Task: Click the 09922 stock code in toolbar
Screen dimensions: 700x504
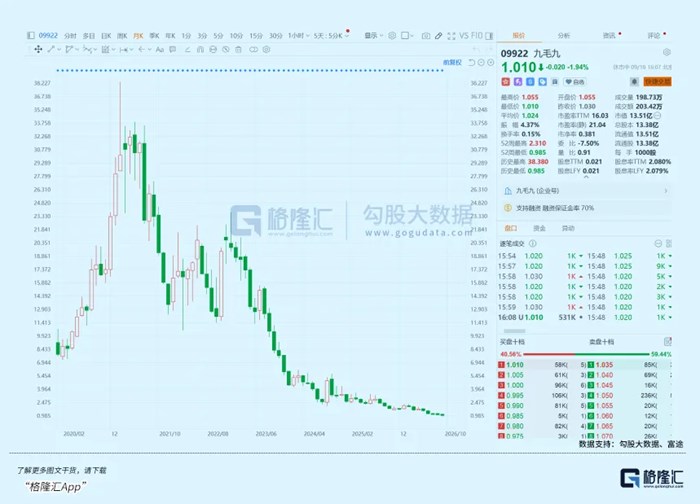Action: pyautogui.click(x=48, y=35)
